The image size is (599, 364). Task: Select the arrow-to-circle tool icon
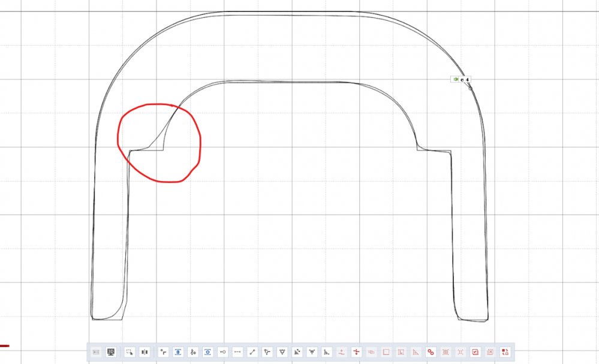point(223,352)
